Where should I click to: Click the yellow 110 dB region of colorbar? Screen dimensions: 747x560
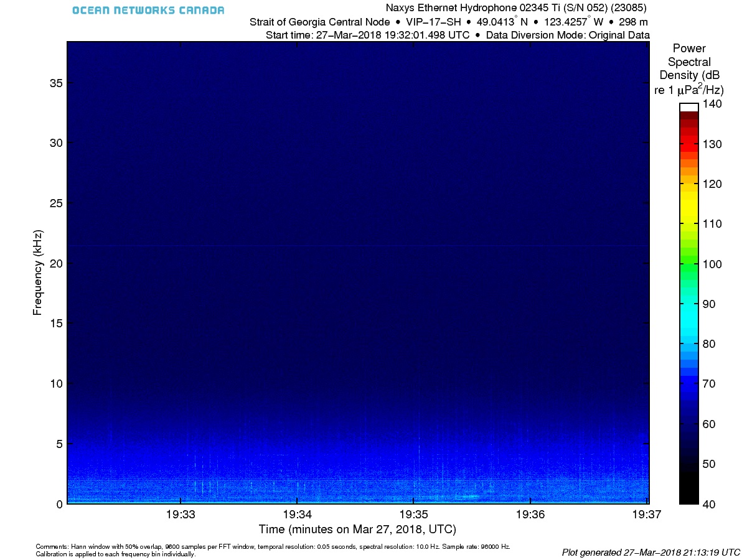pos(688,224)
